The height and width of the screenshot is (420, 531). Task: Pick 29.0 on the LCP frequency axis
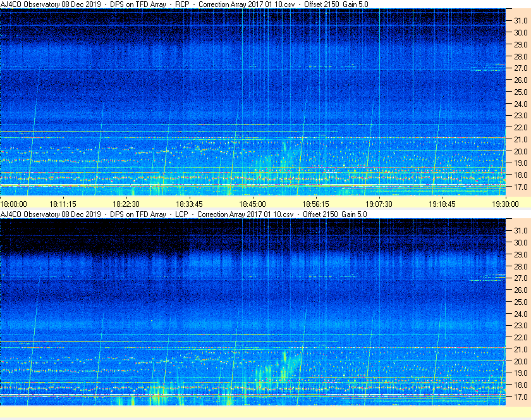(521, 254)
